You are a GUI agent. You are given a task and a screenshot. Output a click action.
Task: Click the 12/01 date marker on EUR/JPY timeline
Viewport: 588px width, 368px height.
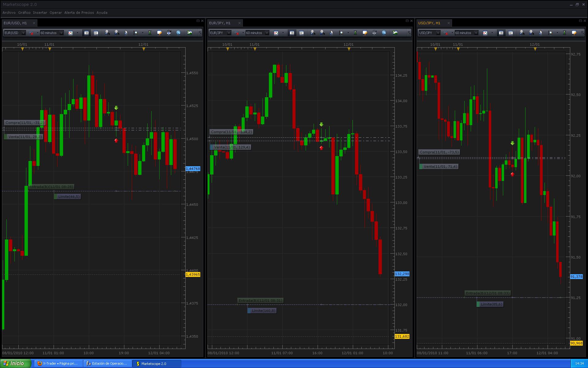coord(349,48)
